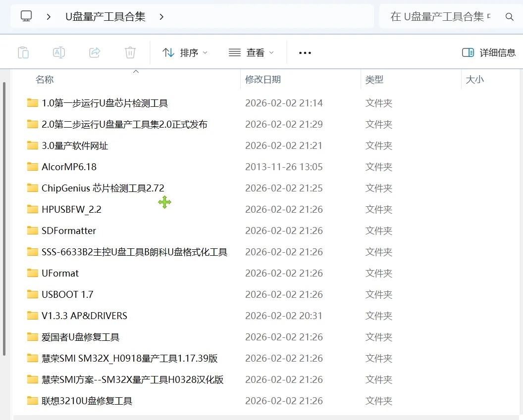
Task: Sort by the 大小 column header
Action: click(x=474, y=80)
